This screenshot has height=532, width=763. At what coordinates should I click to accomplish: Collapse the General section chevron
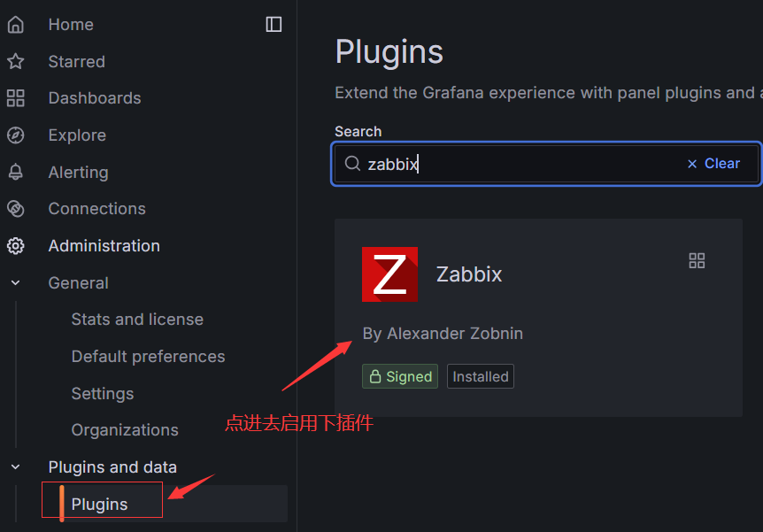click(15, 283)
